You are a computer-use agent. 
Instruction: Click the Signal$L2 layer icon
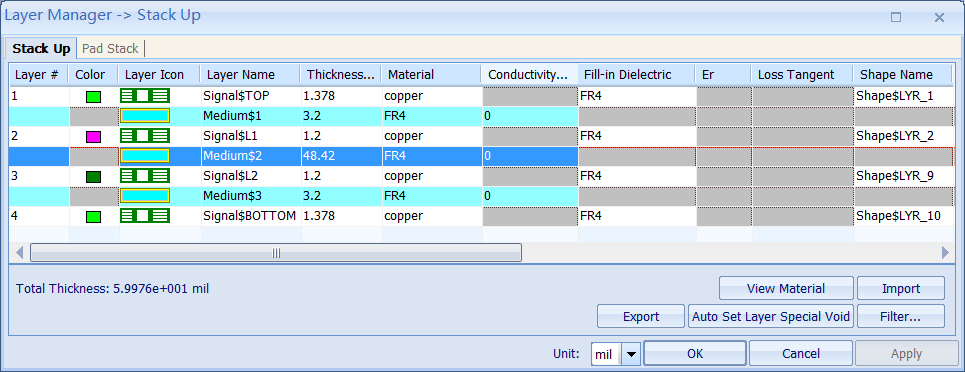pyautogui.click(x=145, y=176)
